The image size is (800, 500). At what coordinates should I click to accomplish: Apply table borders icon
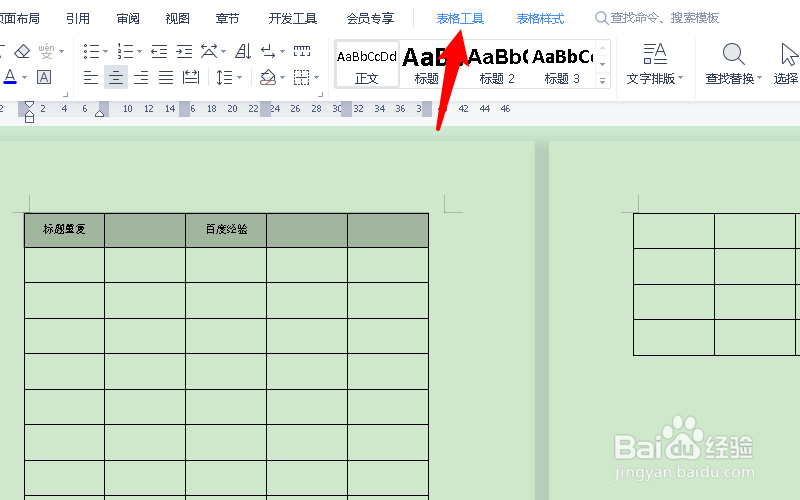302,78
